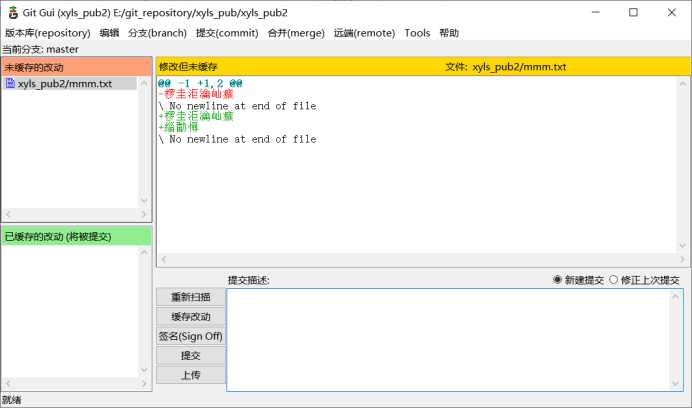Click the 上传 push button
This screenshot has height=409, width=692.
(191, 375)
